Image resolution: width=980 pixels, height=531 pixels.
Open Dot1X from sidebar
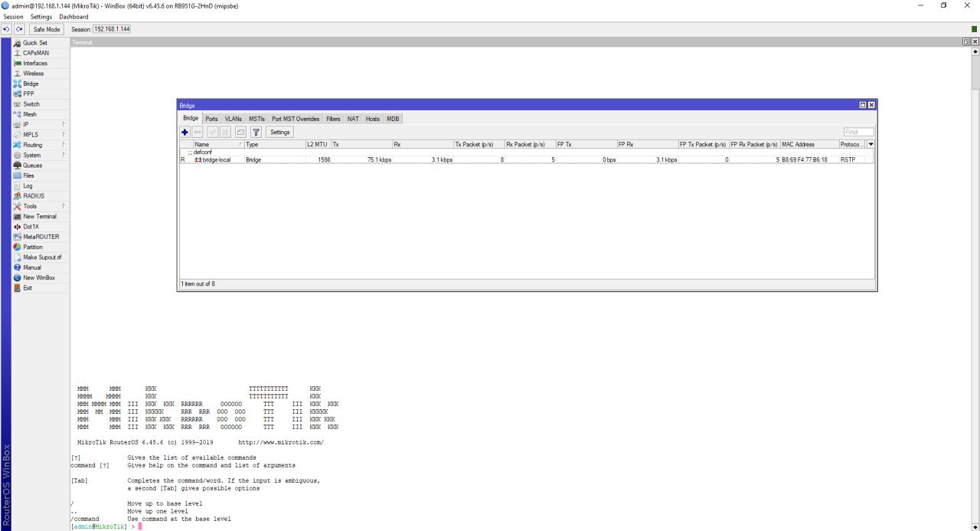[x=30, y=226]
